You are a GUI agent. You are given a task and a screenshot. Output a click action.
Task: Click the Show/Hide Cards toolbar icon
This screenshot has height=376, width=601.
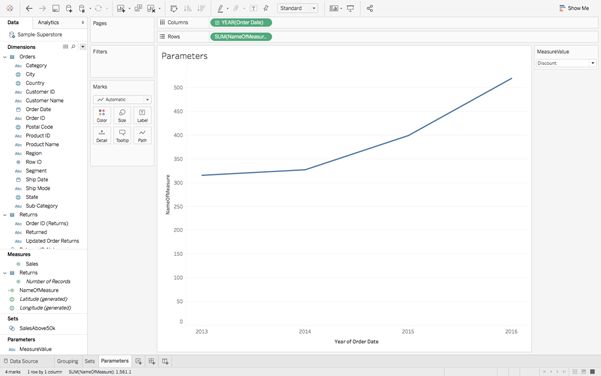pos(334,8)
